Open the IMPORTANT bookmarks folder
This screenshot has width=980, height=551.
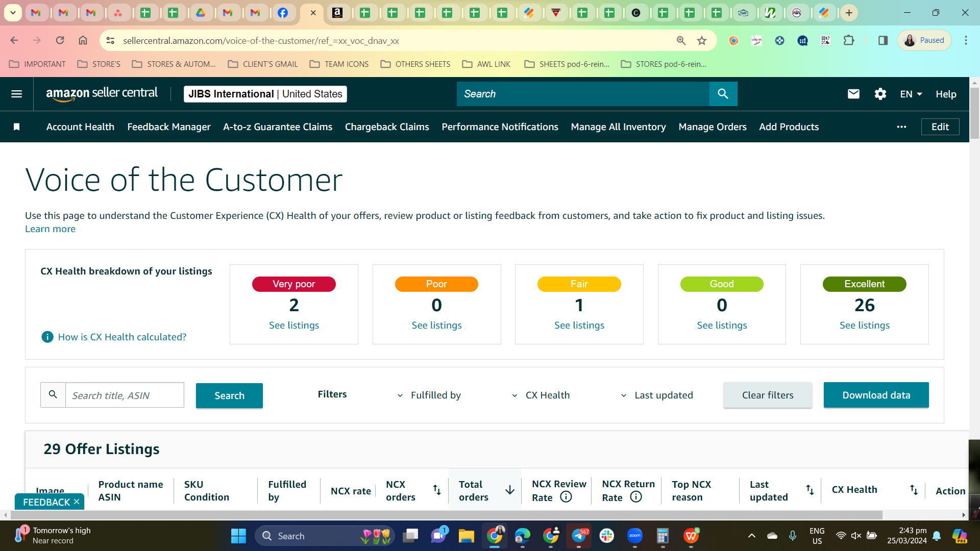pyautogui.click(x=37, y=64)
